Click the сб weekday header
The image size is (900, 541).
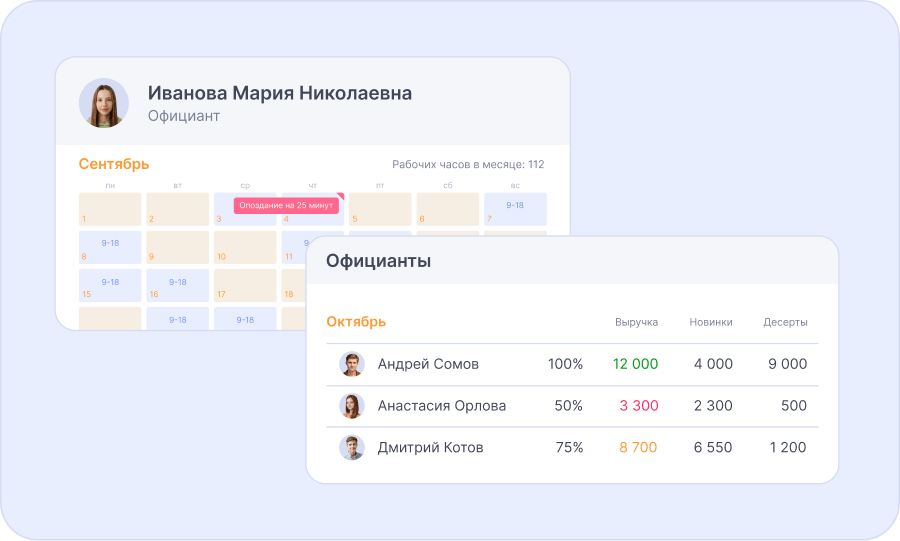tap(448, 185)
